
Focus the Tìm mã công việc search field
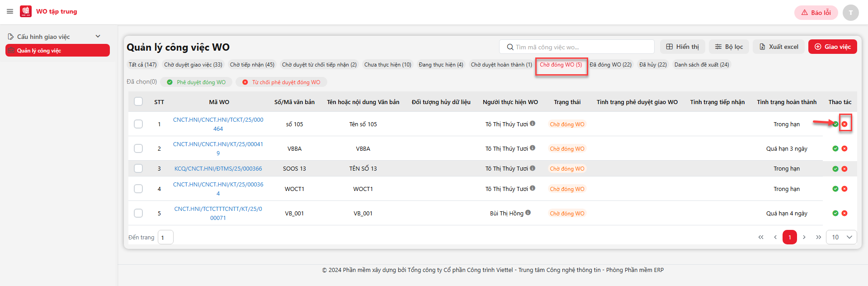click(576, 47)
